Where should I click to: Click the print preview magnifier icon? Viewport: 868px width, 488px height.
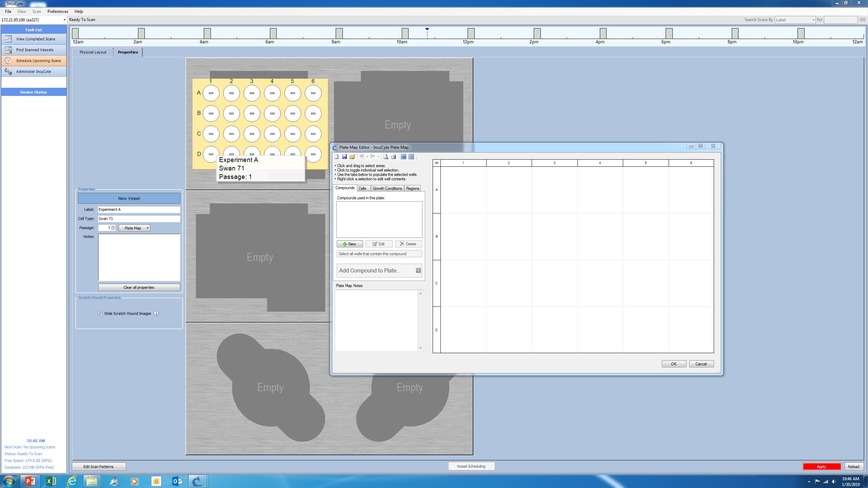[386, 157]
